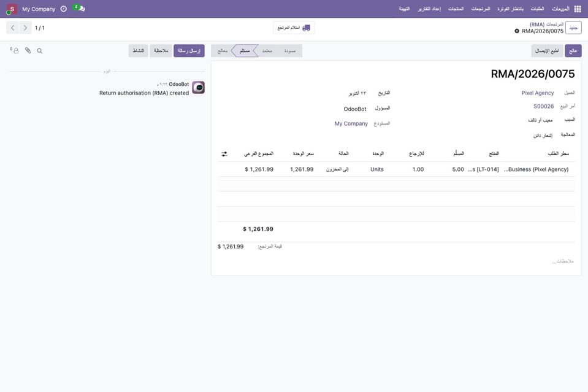Open the المرتجعات menu
This screenshot has height=392, width=588.
coord(481,9)
